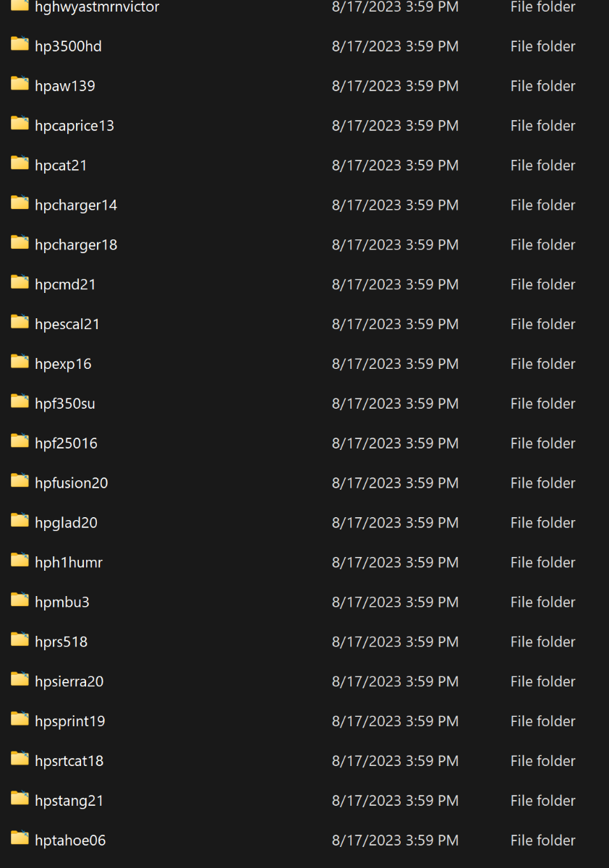Click the hpaw139 folder icon
The width and height of the screenshot is (609, 868).
(20, 85)
